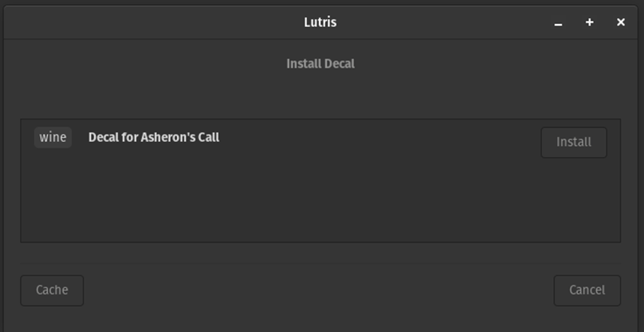Close the Lutris installer window

pos(621,23)
